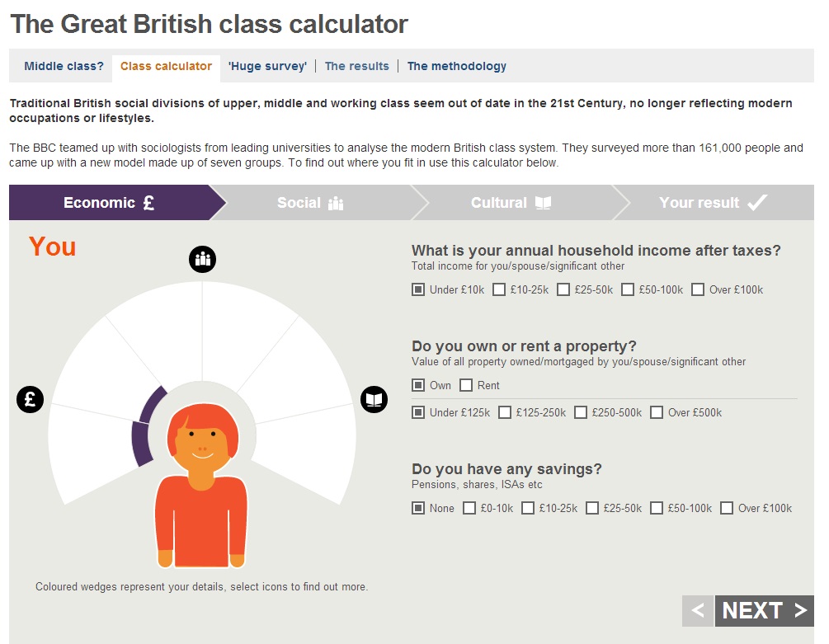This screenshot has height=644, width=829.
Task: Enable the Over £100k savings checkbox
Action: [727, 508]
